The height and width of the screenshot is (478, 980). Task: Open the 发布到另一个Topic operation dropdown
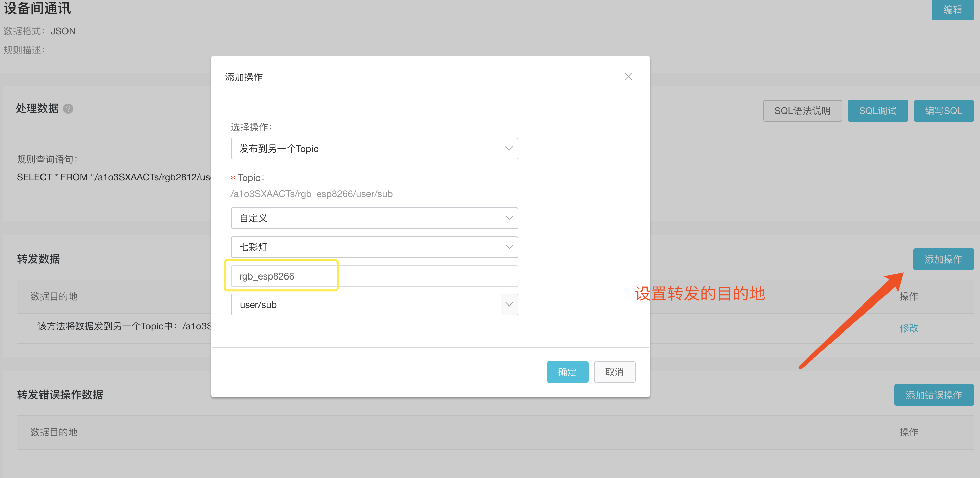click(x=374, y=149)
